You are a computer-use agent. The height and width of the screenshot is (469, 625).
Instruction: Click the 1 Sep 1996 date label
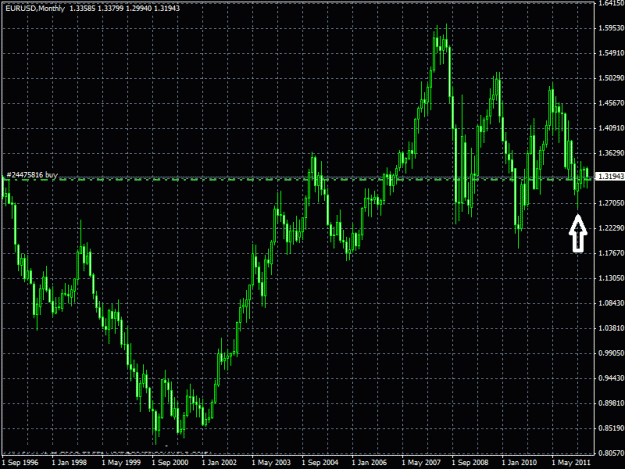[x=20, y=463]
